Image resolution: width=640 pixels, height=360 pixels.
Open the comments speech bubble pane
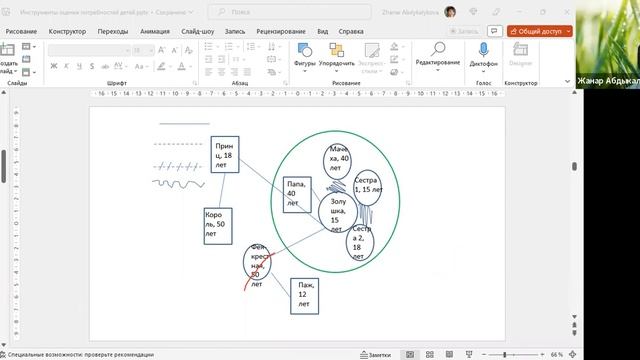click(x=494, y=31)
